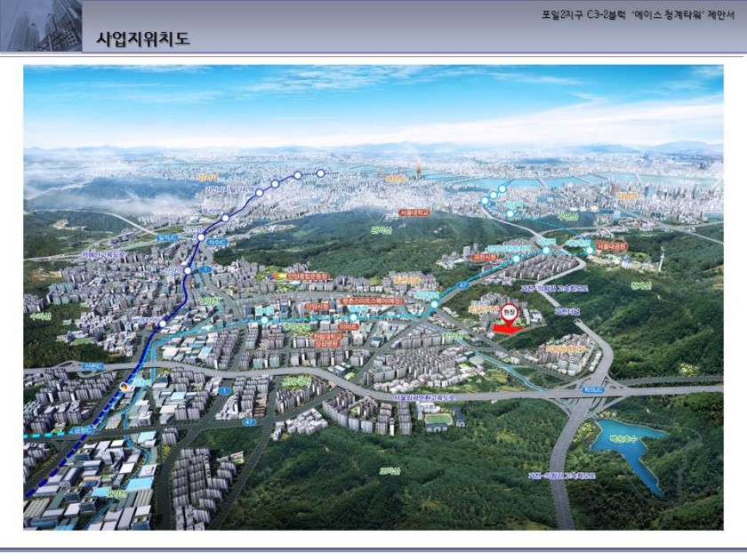Click the 서울대학교 orange label
The width and height of the screenshot is (747, 560).
coord(414,213)
